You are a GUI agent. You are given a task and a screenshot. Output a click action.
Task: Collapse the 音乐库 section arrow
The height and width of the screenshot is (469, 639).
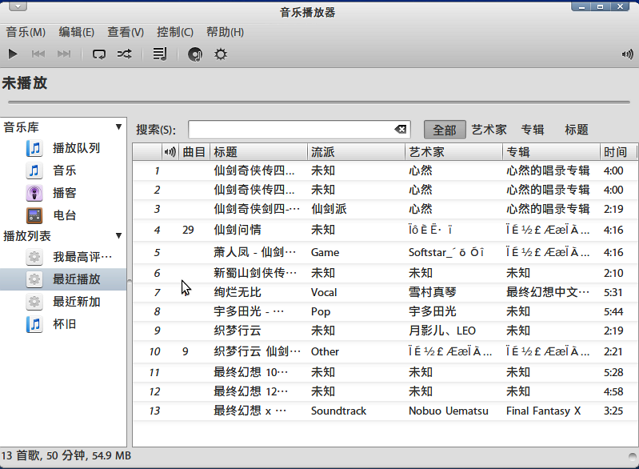(x=119, y=127)
